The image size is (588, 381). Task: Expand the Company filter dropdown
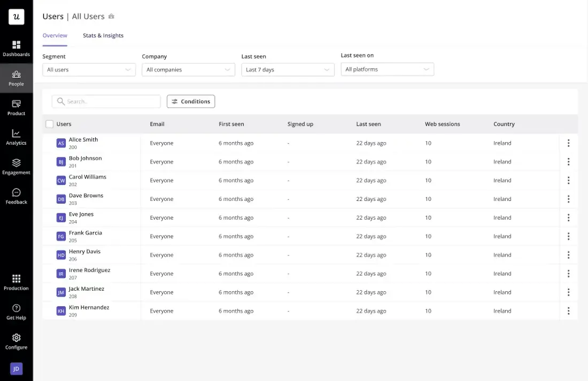tap(188, 69)
